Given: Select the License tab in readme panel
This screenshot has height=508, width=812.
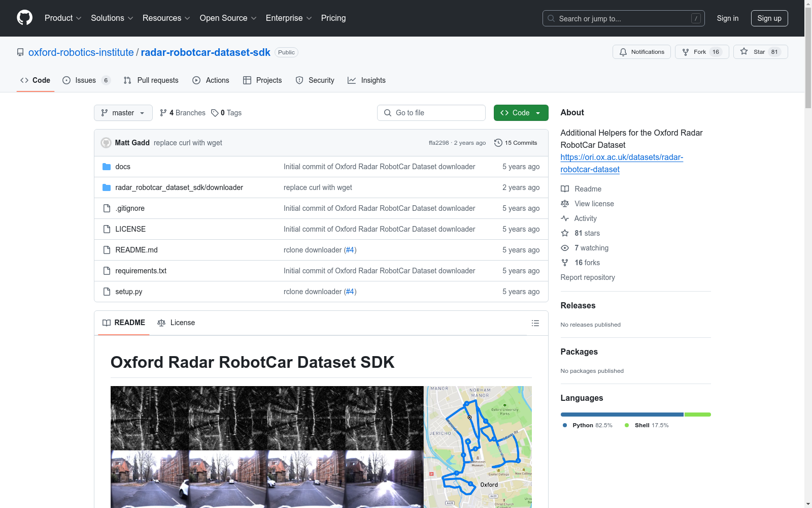Looking at the screenshot, I should 176,323.
